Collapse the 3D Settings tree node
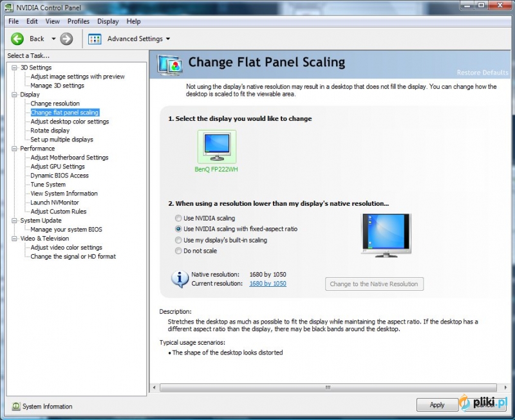 coord(14,68)
